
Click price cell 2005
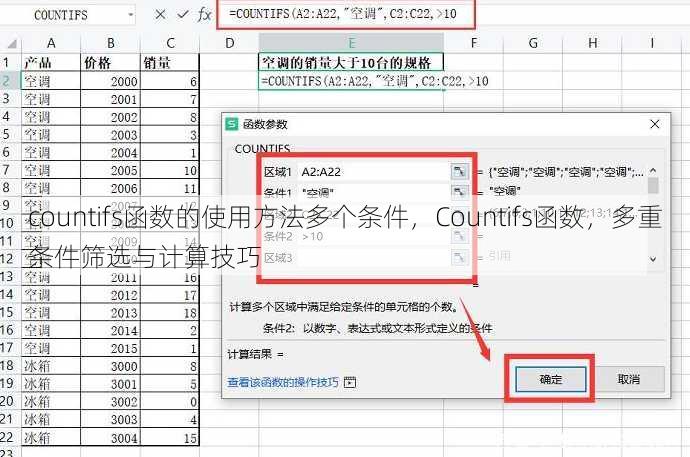coord(110,170)
